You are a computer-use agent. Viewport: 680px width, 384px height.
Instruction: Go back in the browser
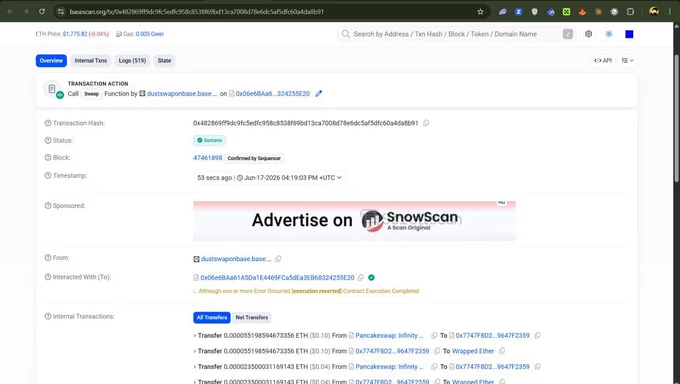[x=10, y=12]
